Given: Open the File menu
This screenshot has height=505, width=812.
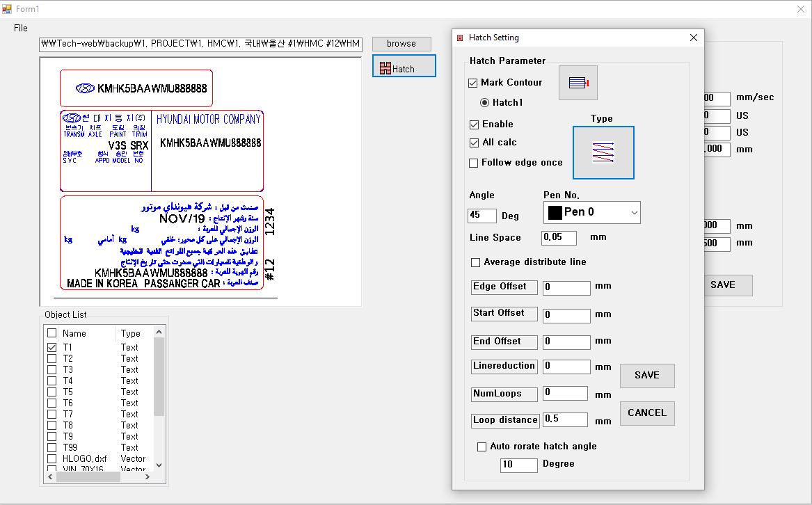Looking at the screenshot, I should (x=21, y=28).
